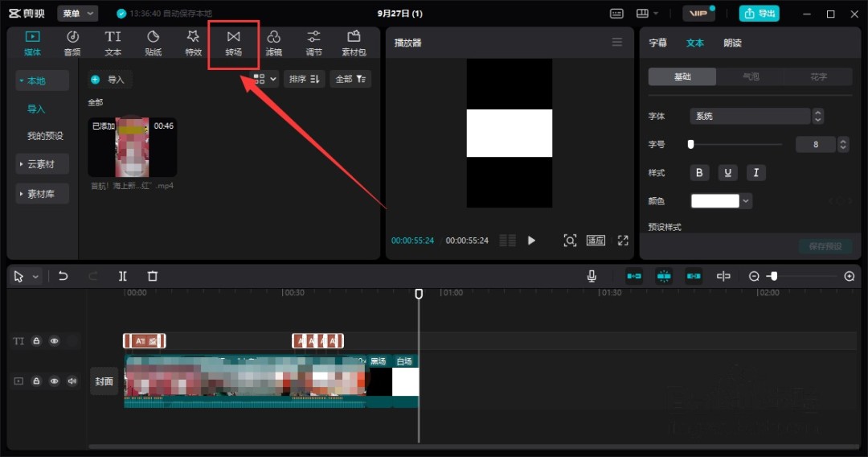Switch to the 朗读 read-aloud tab
Screen dimensions: 868x457
point(732,43)
